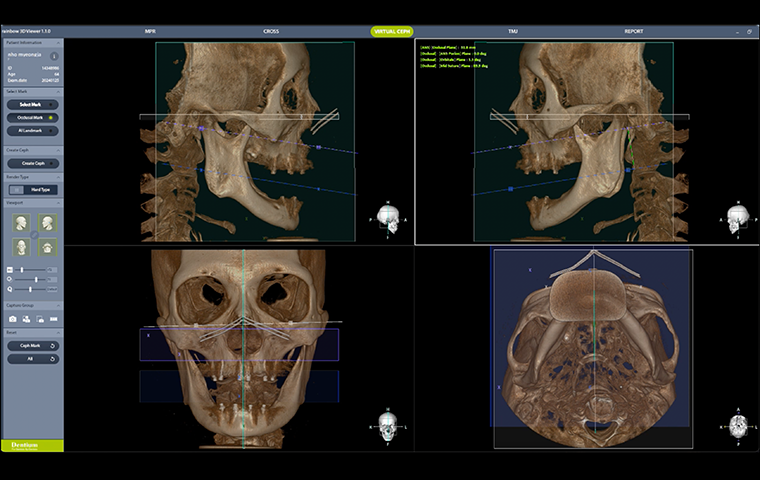Click the patient information info icon
This screenshot has width=760, height=480.
tap(53, 56)
